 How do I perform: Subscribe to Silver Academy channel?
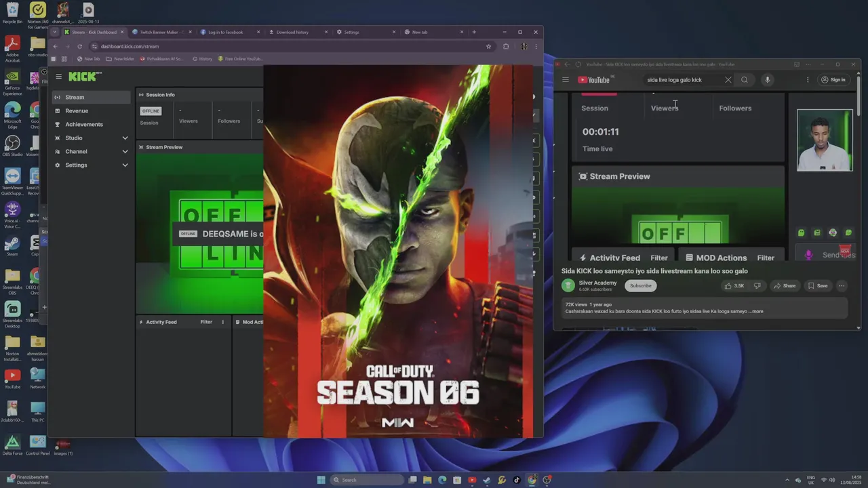click(640, 286)
